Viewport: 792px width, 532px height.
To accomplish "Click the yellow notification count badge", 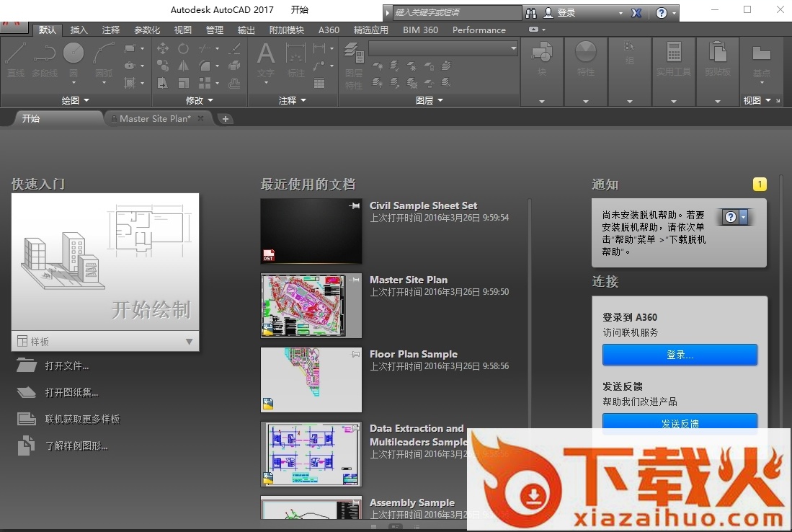I will tap(760, 185).
